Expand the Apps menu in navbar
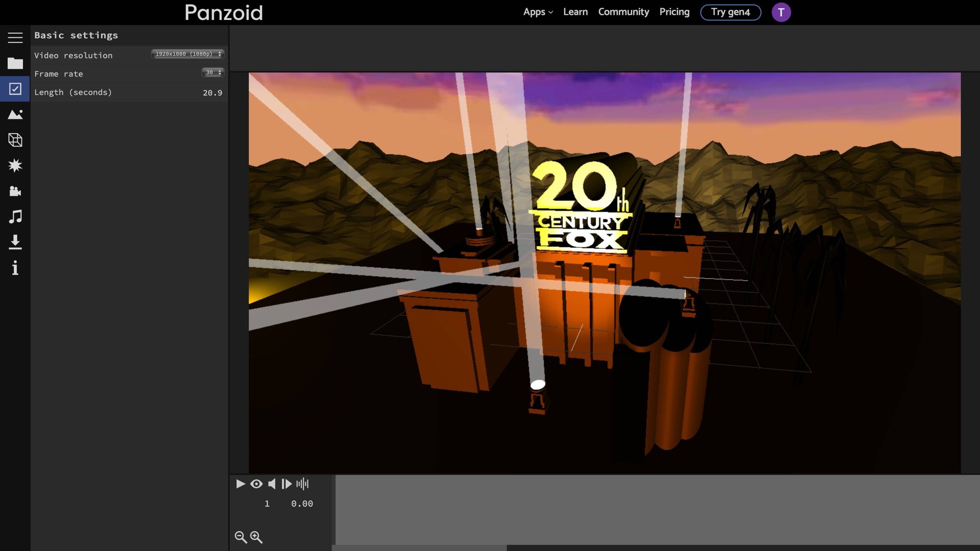This screenshot has width=980, height=551. click(538, 12)
